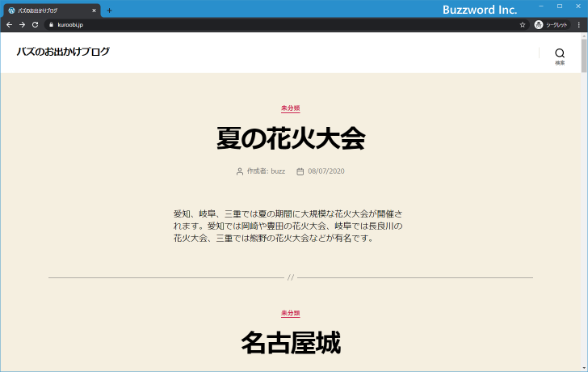The height and width of the screenshot is (372, 588).
Task: Go back with the browser back arrow
Action: point(10,25)
